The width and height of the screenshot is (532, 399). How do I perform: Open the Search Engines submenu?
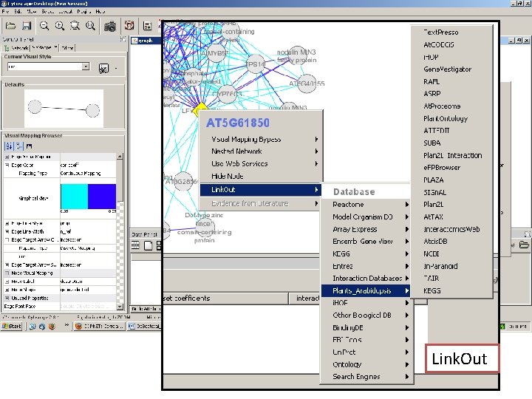click(366, 377)
